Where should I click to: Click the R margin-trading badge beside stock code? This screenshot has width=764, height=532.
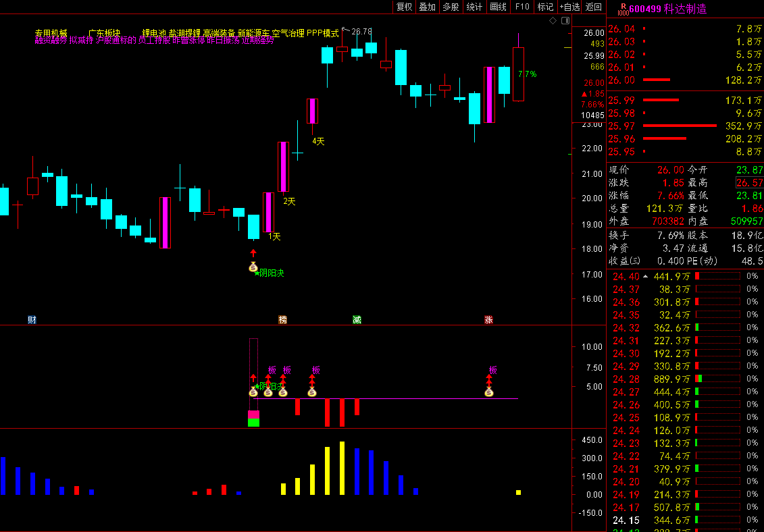pos(622,7)
